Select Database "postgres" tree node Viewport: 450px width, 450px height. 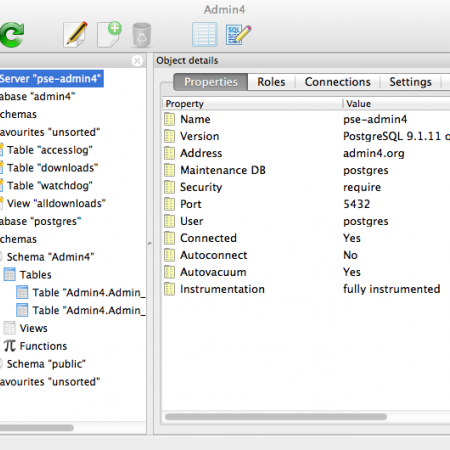tap(40, 222)
